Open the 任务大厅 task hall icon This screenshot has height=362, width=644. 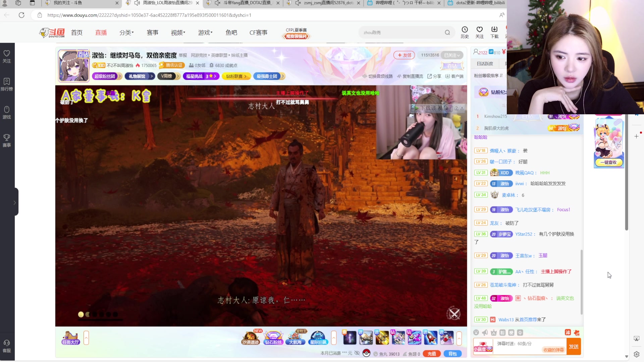(70, 338)
